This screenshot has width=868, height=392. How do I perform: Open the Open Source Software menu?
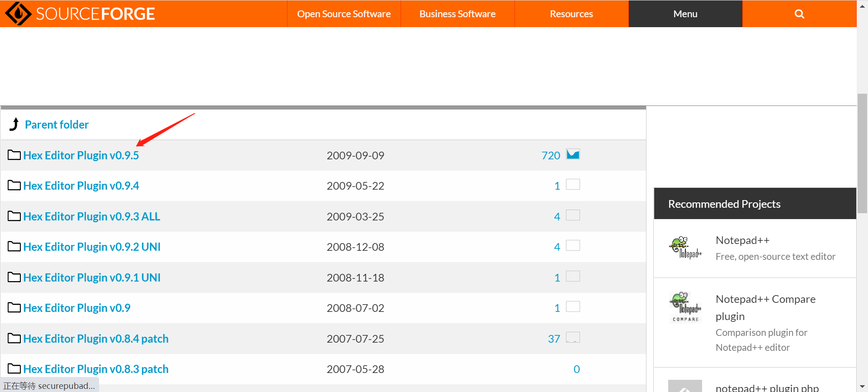point(344,14)
